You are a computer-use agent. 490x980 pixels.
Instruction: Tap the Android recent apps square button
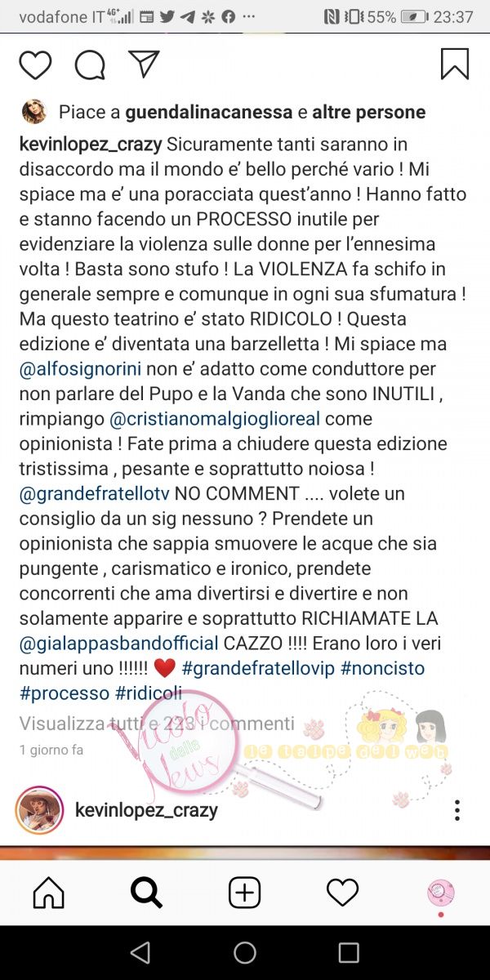(x=349, y=952)
